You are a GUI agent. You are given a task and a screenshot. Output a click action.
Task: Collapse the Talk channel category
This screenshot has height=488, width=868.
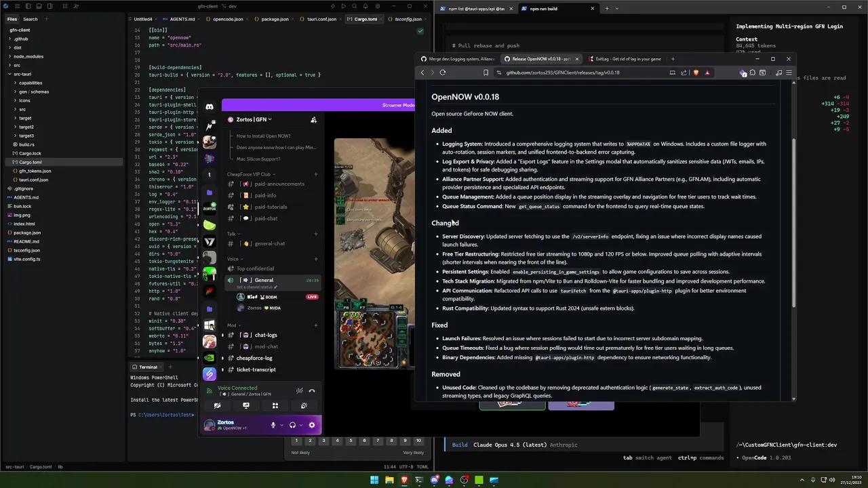point(233,234)
